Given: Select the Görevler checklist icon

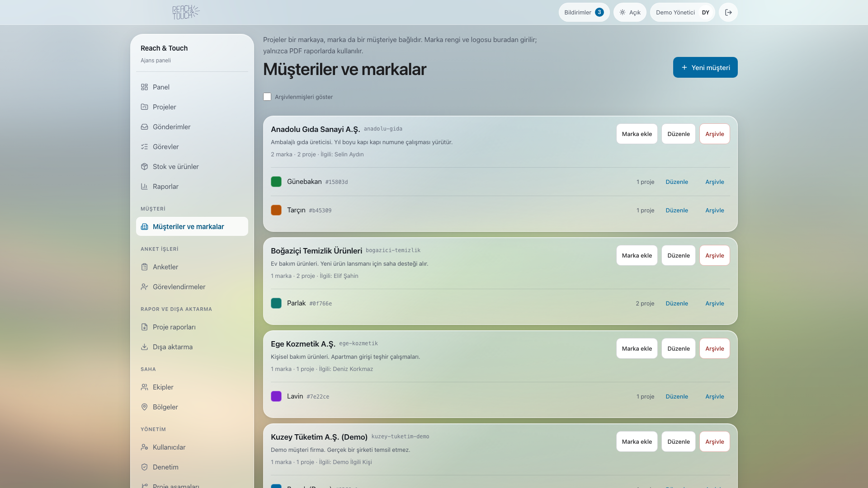Looking at the screenshot, I should tap(144, 147).
